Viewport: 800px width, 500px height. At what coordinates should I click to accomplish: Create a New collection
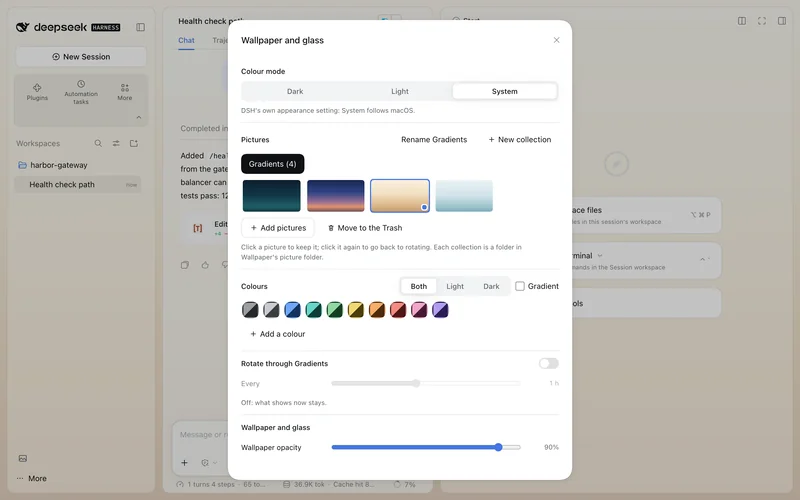coord(519,139)
